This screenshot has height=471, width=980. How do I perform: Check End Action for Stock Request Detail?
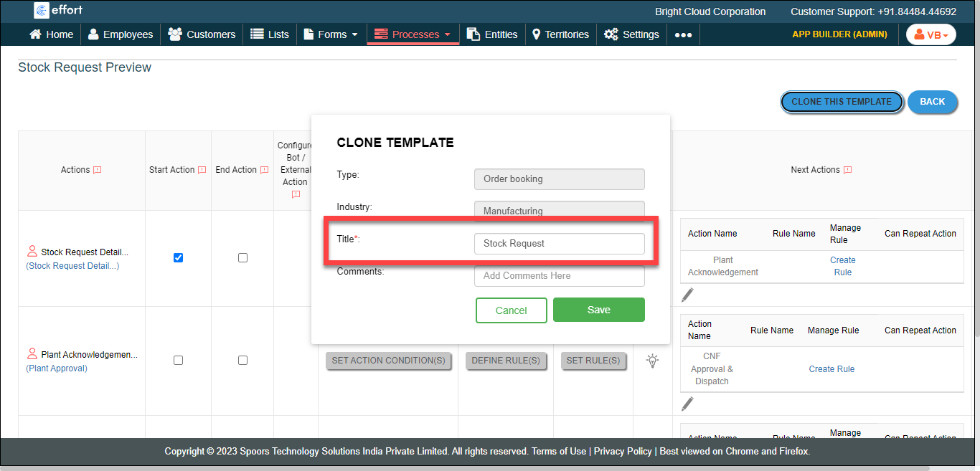click(x=242, y=258)
